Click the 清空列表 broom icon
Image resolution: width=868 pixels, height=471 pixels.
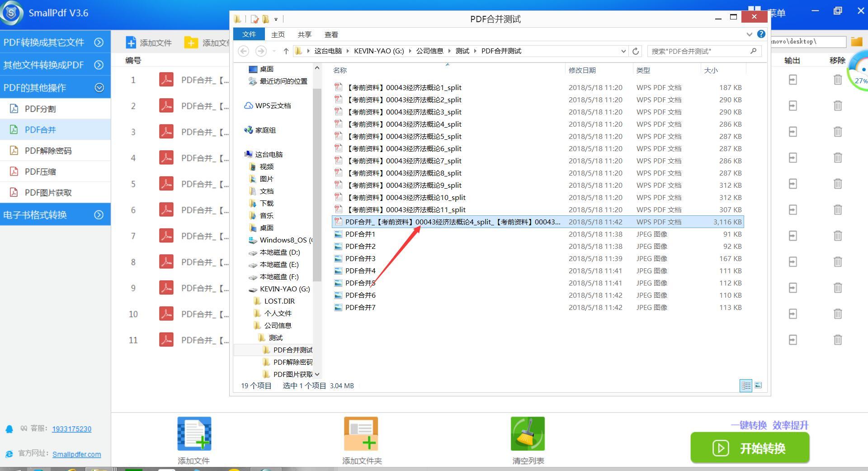coord(528,434)
